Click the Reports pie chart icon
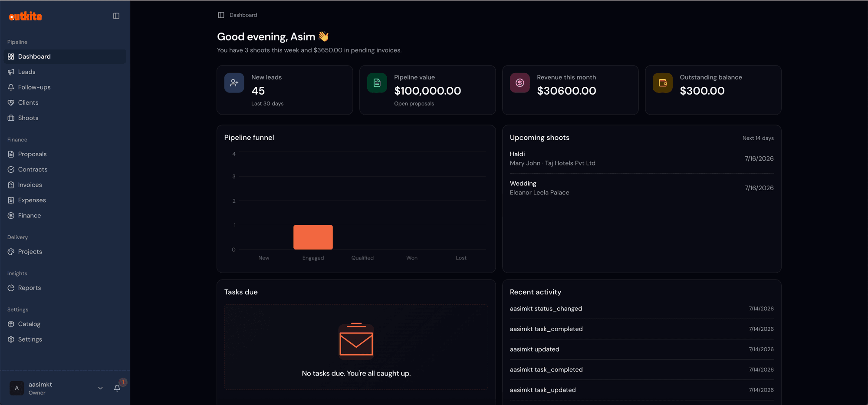Image resolution: width=868 pixels, height=405 pixels. pos(11,288)
